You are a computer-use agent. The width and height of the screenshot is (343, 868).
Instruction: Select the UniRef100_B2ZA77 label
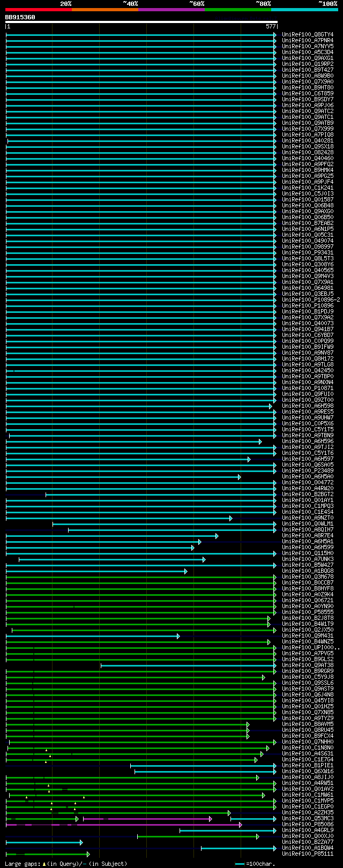[308, 842]
